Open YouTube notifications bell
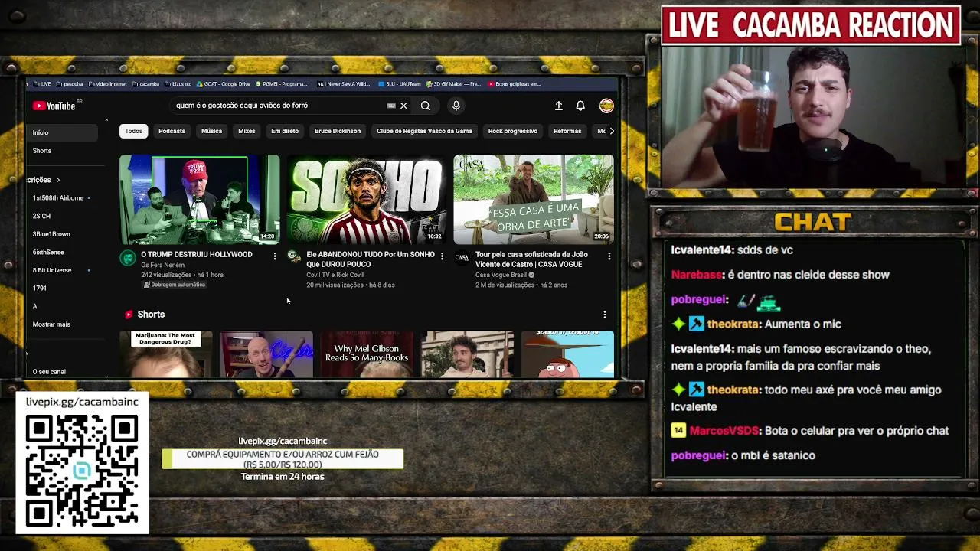Image resolution: width=980 pixels, height=551 pixels. pyautogui.click(x=580, y=106)
